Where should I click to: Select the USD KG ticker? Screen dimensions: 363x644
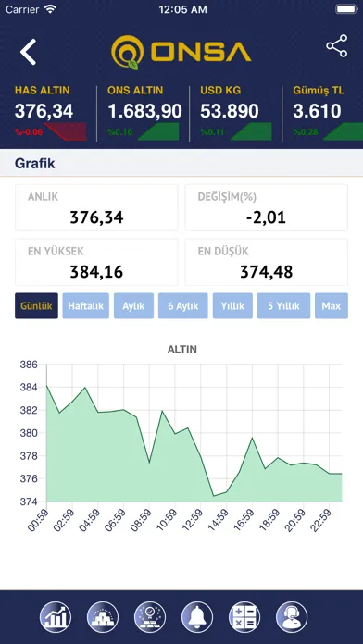tap(236, 113)
